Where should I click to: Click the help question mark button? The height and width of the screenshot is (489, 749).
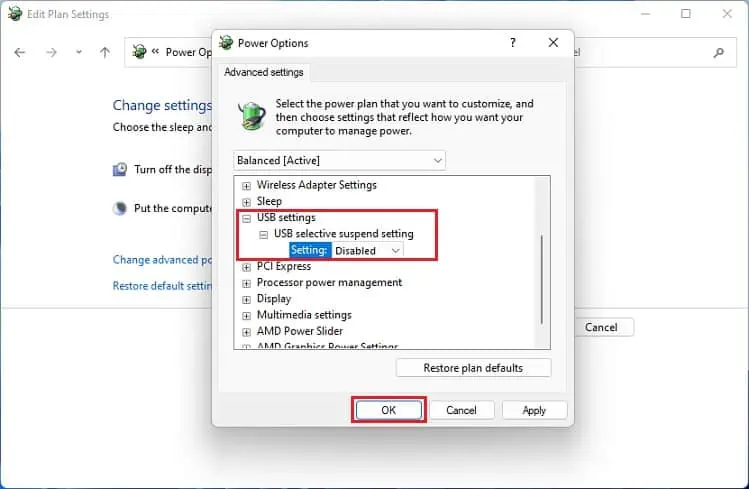click(513, 43)
